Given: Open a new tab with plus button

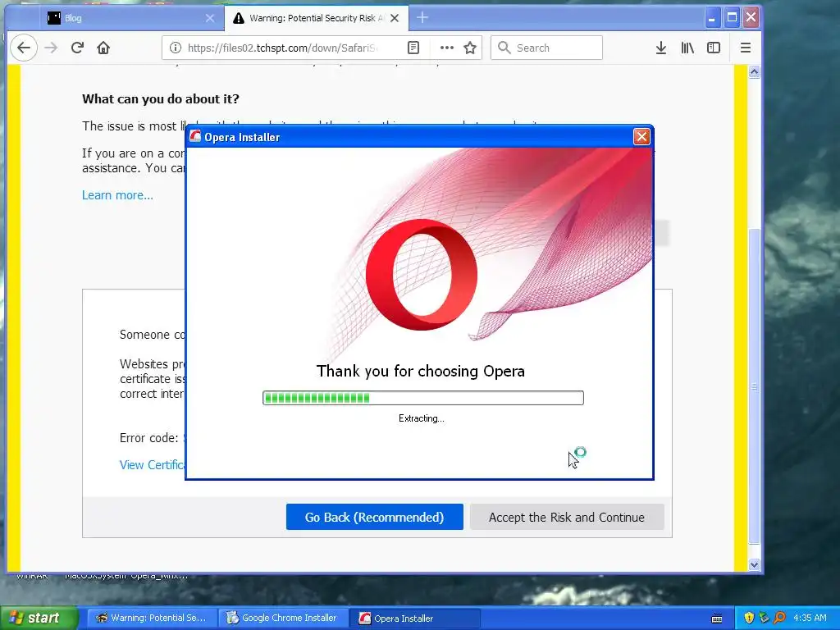Looking at the screenshot, I should 422,18.
